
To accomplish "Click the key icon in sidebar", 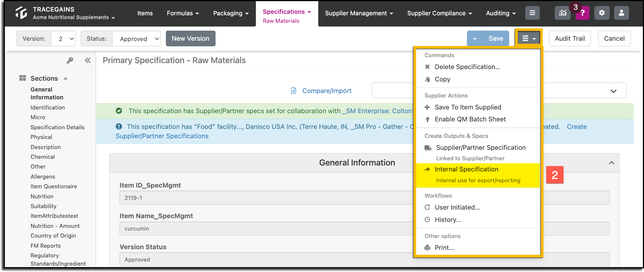I will [x=70, y=60].
